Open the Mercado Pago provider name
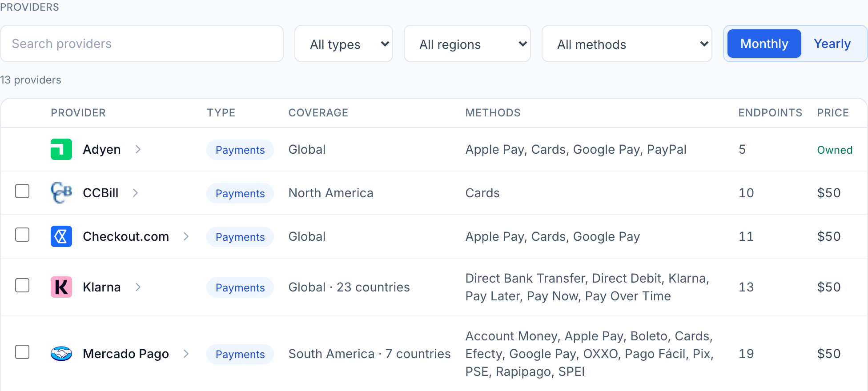This screenshot has height=391, width=868. coord(126,354)
